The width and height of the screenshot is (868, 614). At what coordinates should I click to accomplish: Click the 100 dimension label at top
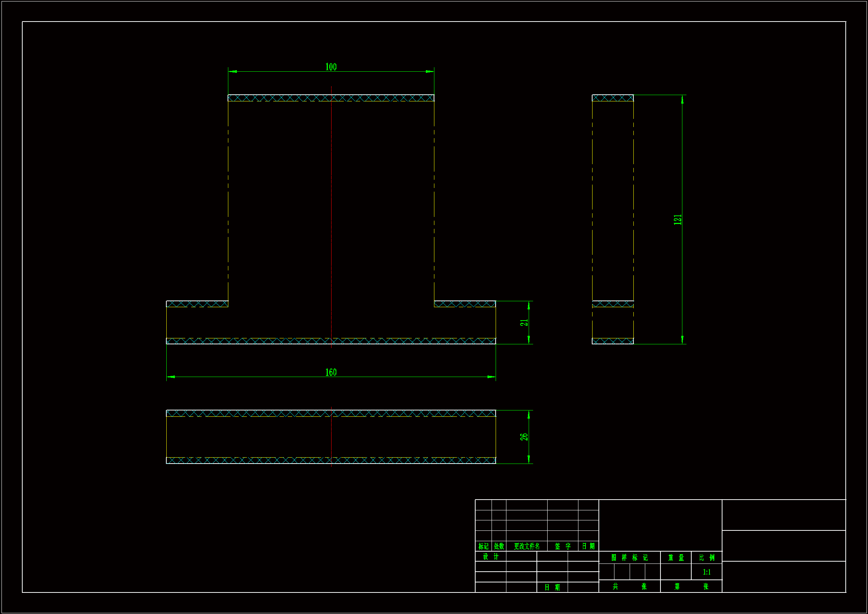point(331,67)
